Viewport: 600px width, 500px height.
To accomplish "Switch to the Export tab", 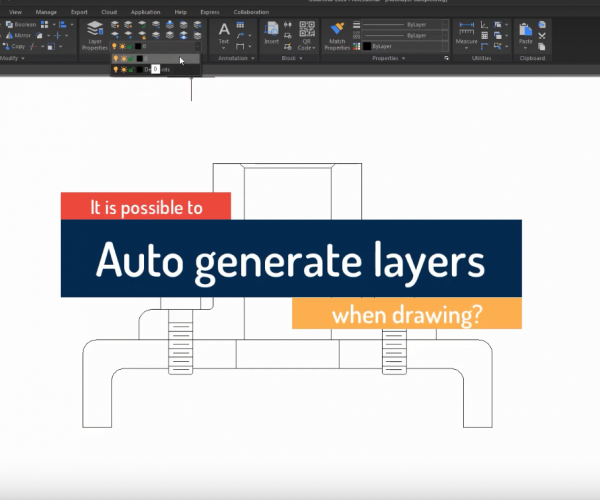I will [79, 12].
